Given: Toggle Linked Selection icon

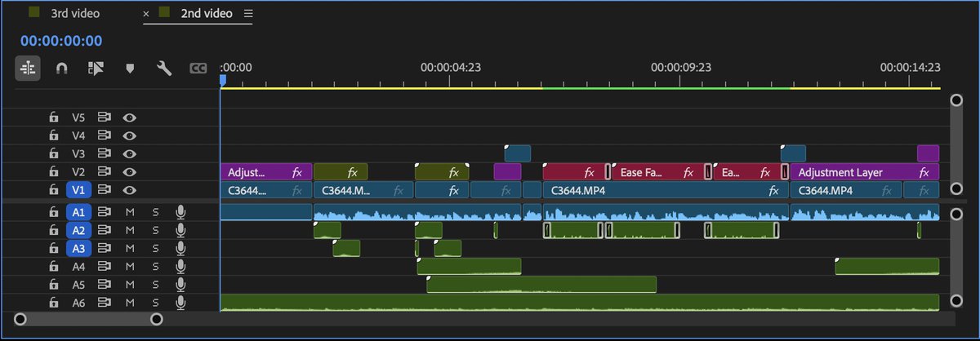Looking at the screenshot, I should click(96, 69).
